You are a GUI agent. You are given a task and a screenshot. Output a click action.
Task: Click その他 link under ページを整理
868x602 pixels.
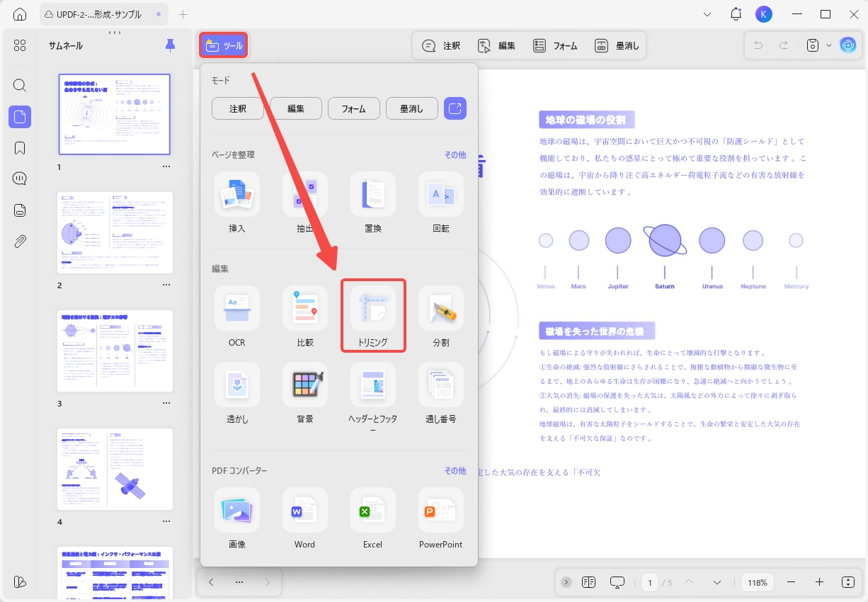(455, 154)
